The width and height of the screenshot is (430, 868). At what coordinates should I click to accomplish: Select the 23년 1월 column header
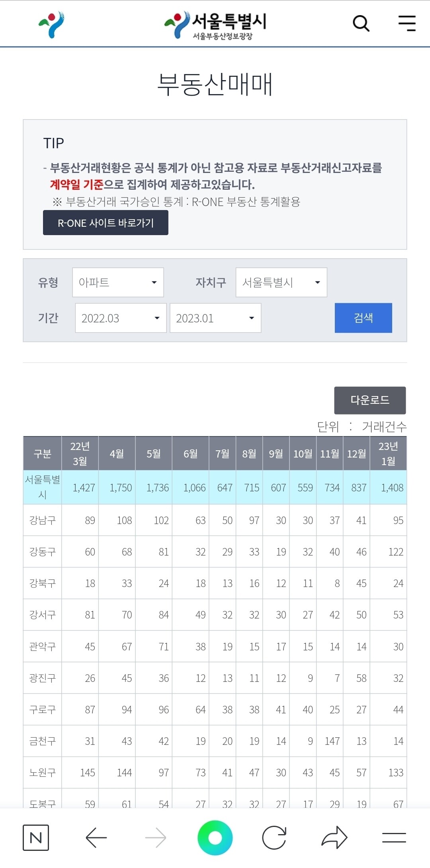coord(389,453)
